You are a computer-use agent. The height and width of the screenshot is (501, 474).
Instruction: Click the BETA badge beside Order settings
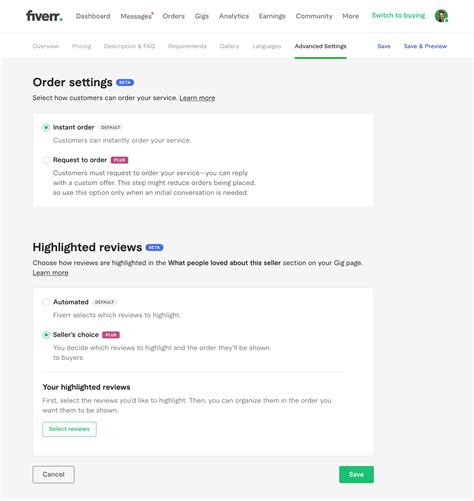125,83
